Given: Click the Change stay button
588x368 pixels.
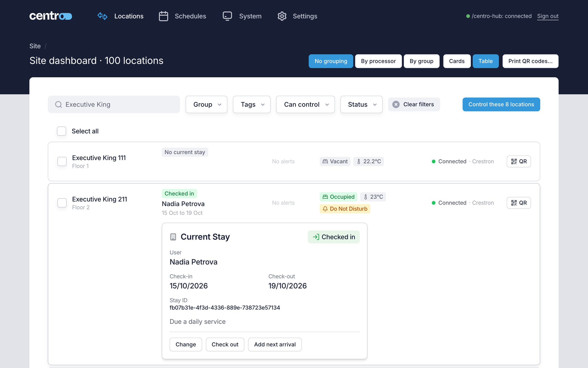Looking at the screenshot, I should coord(186,344).
